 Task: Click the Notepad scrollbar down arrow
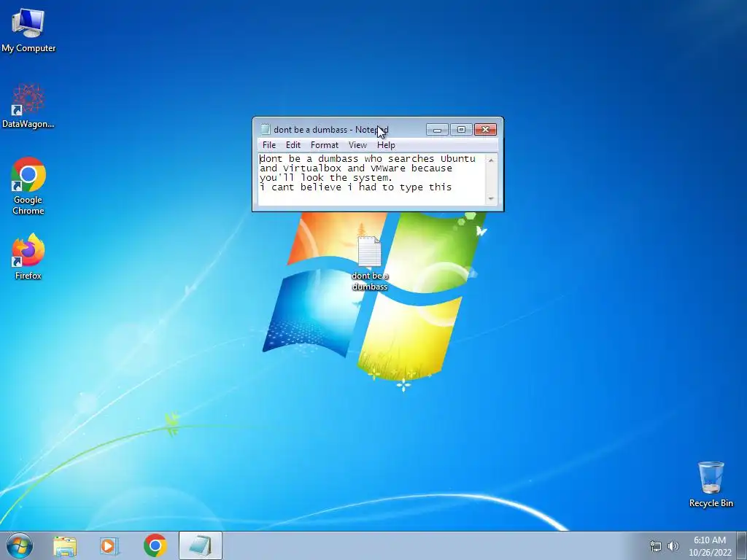coord(491,198)
